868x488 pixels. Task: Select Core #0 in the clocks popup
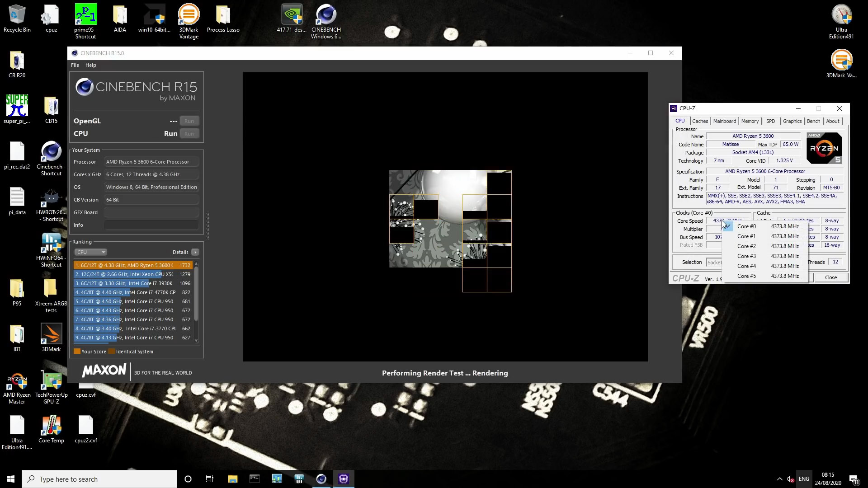pyautogui.click(x=765, y=226)
